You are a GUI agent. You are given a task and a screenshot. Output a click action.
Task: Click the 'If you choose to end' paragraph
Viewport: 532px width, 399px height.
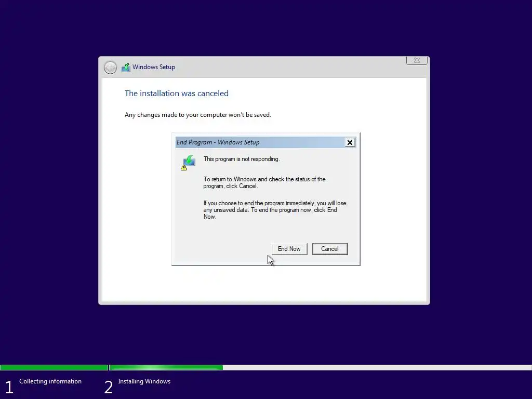[x=275, y=210]
